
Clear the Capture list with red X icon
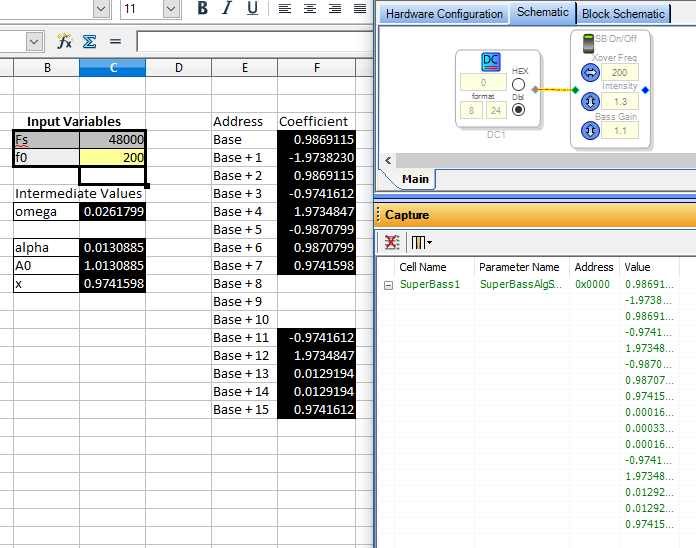coord(392,242)
